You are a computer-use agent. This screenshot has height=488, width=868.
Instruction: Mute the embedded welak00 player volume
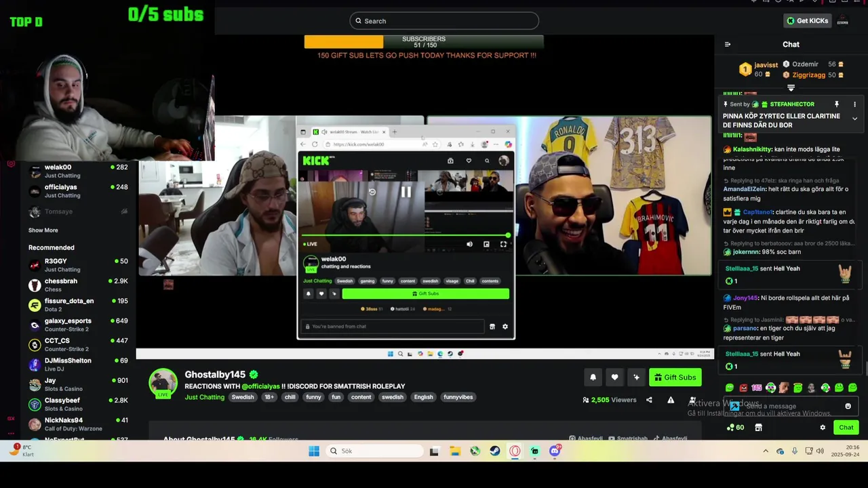pos(469,244)
